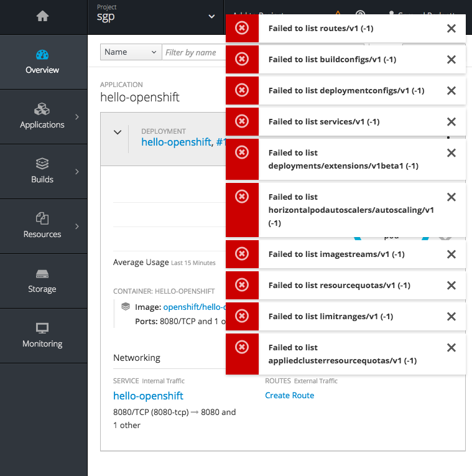Click error icon on imagestreams/v1 notification

[242, 254]
